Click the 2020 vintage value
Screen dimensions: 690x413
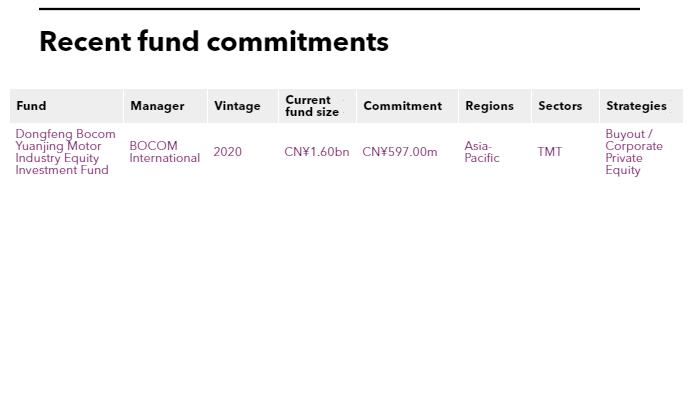(227, 152)
